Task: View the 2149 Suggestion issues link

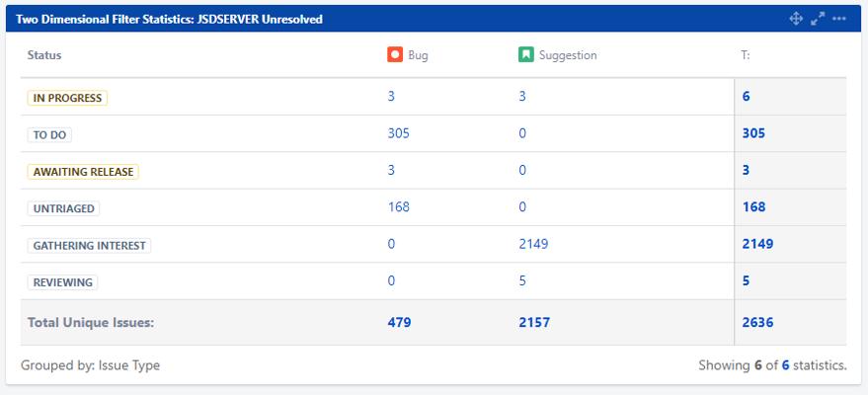Action: tap(533, 244)
